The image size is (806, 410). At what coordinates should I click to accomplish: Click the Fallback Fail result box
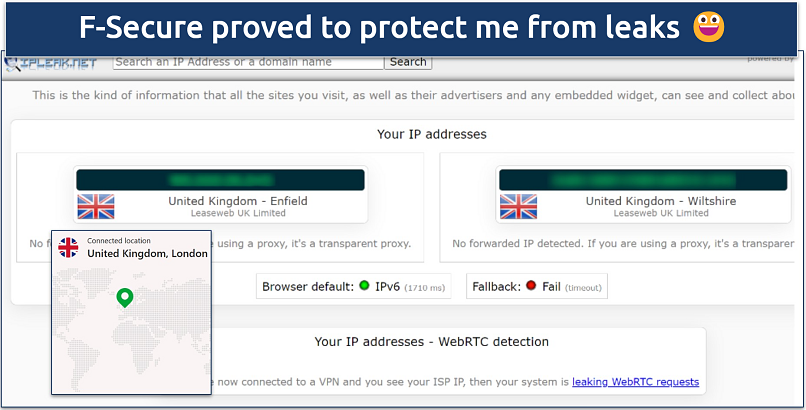tap(538, 287)
